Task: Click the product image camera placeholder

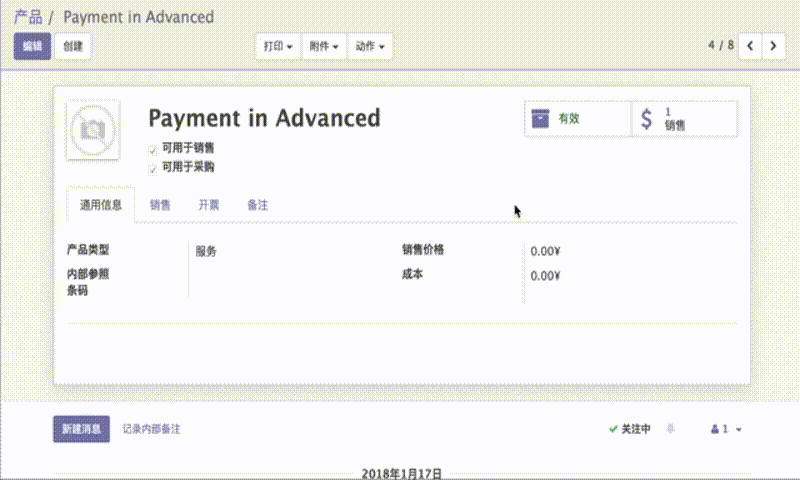Action: tap(92, 129)
